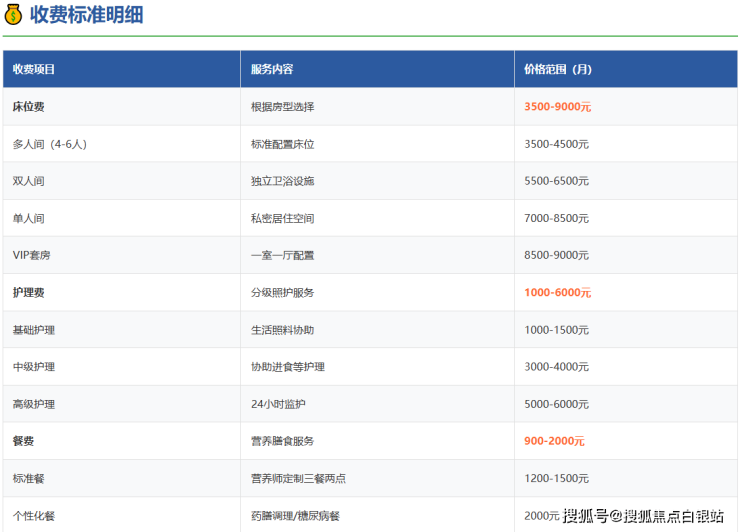The width and height of the screenshot is (740, 532).
Task: Click the 床位费 category row label
Action: coord(28,106)
